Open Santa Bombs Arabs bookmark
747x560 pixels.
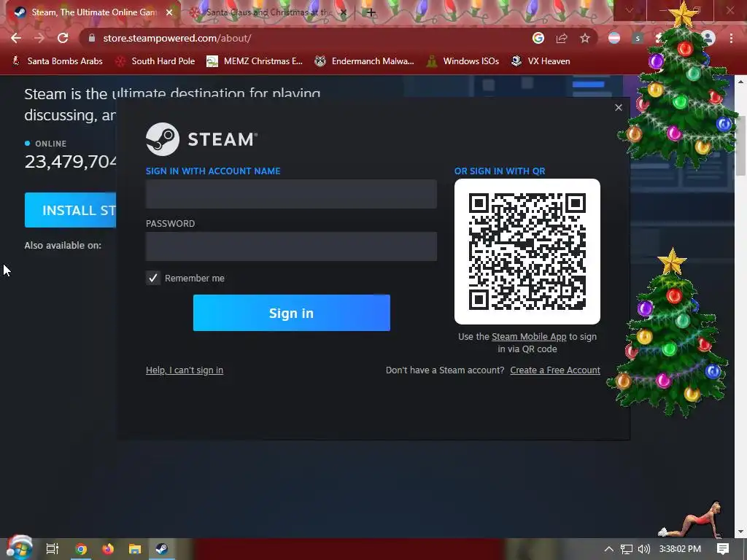coord(57,61)
